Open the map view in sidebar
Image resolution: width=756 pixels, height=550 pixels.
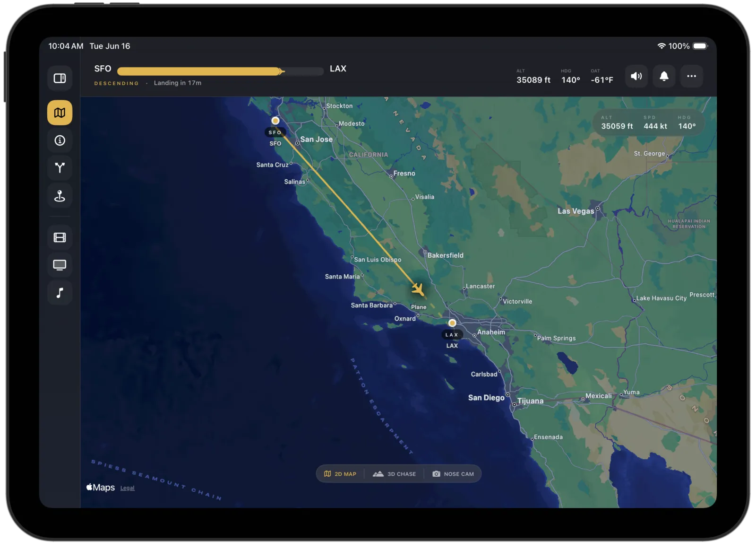click(x=60, y=113)
